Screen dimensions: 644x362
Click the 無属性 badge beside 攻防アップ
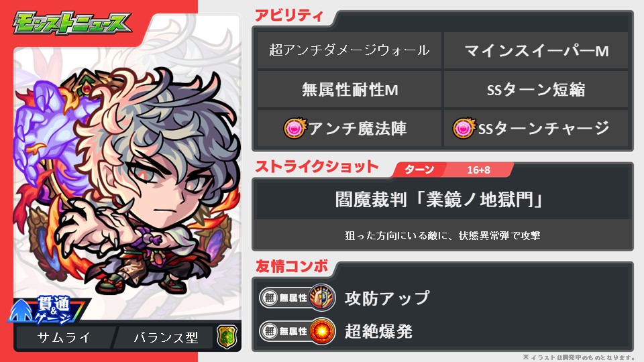tap(286, 297)
